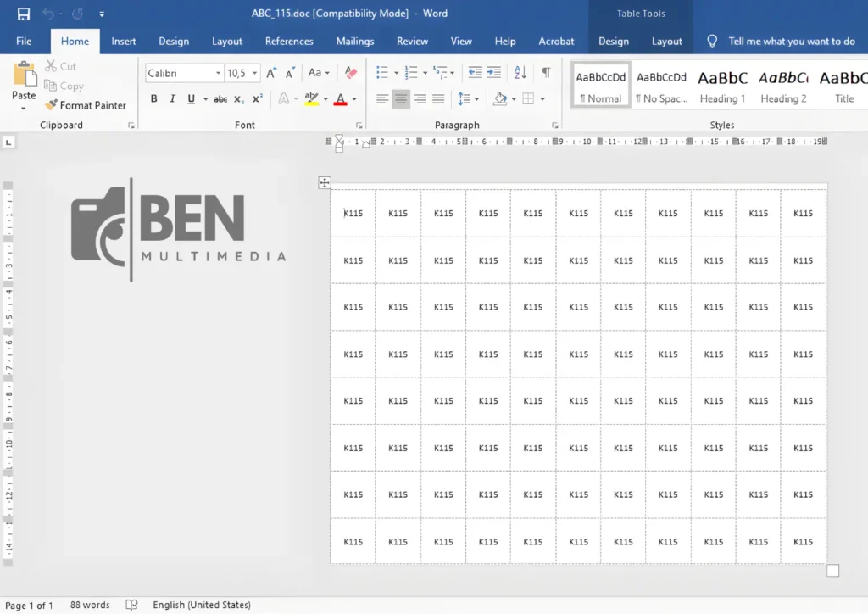The width and height of the screenshot is (868, 614).
Task: Activate the Format Painter
Action: 86,104
